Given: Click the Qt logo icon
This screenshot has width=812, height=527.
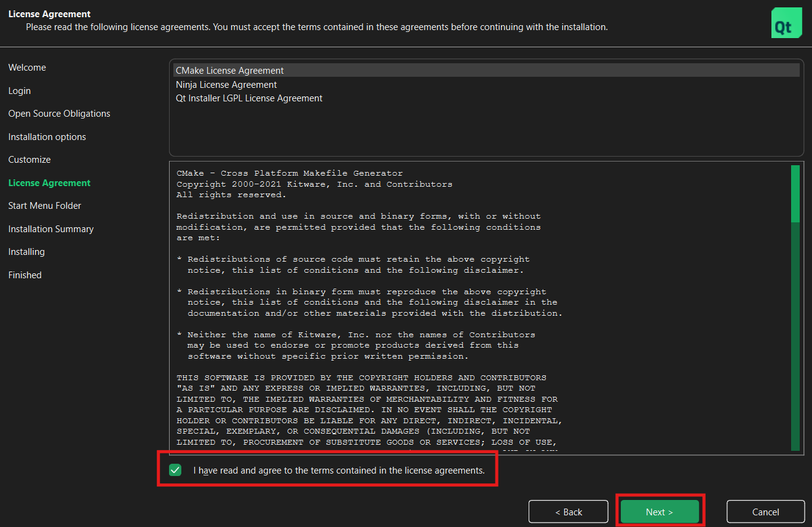Looking at the screenshot, I should 787,23.
